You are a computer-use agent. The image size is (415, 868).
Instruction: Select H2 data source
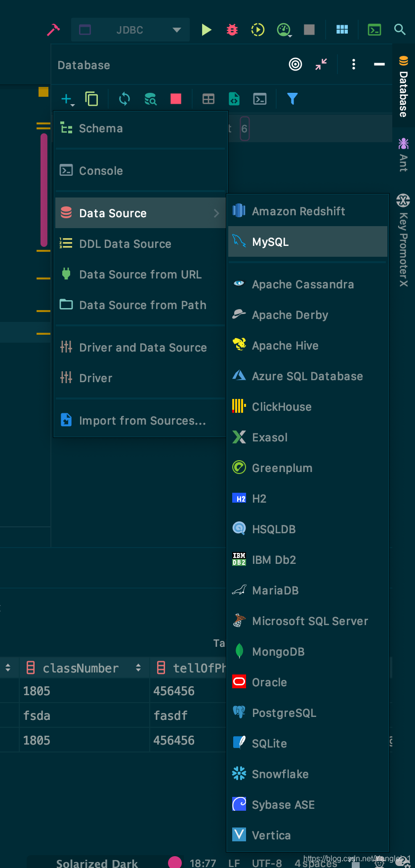point(308,498)
